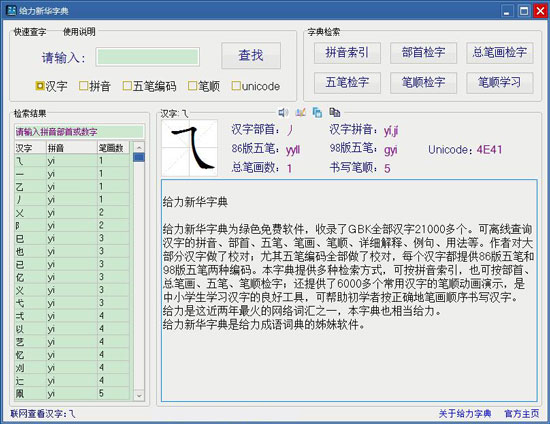Select the 已 row in results
Viewport: 550px width, 424px height.
[x=72, y=264]
